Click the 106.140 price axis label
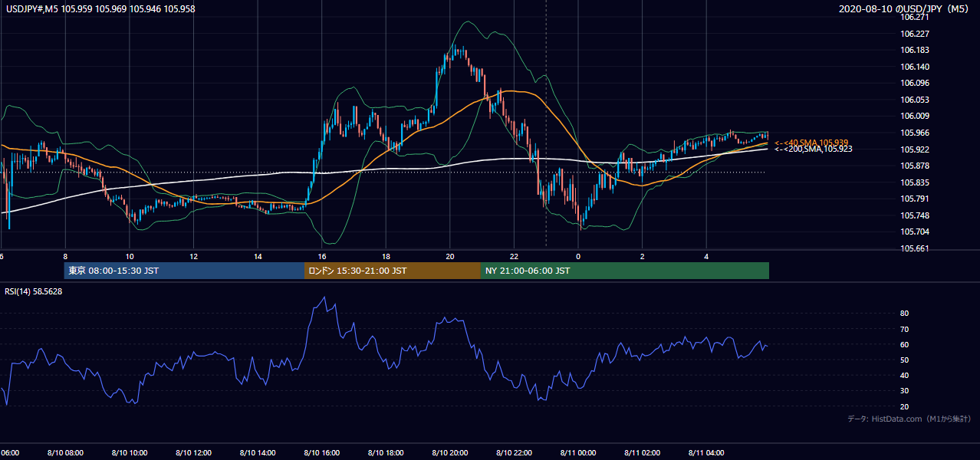980x460 pixels. pyautogui.click(x=915, y=67)
